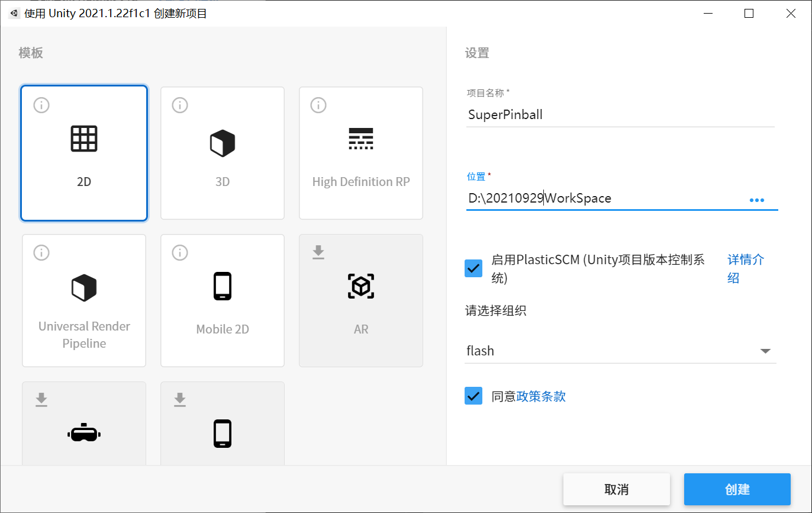Select the 3D cube template icon
Image resolution: width=812 pixels, height=513 pixels.
pyautogui.click(x=223, y=143)
